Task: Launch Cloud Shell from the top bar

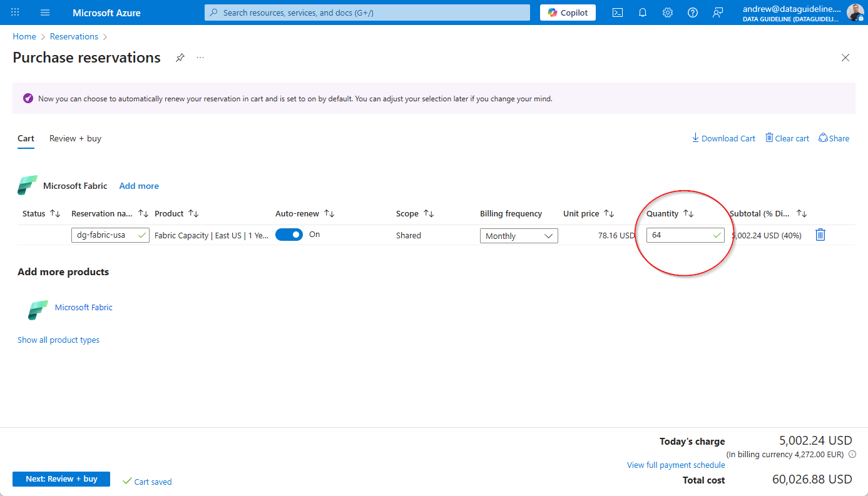Action: [617, 13]
